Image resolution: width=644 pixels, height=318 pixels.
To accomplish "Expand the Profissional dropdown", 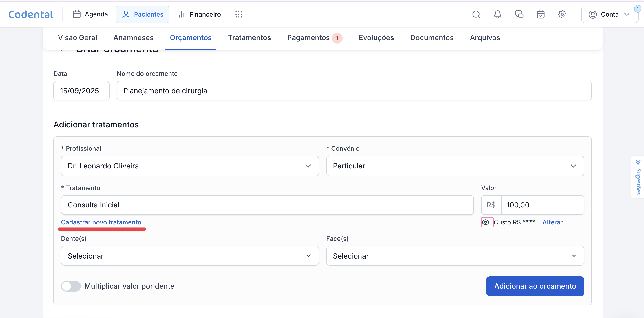I will click(x=190, y=166).
